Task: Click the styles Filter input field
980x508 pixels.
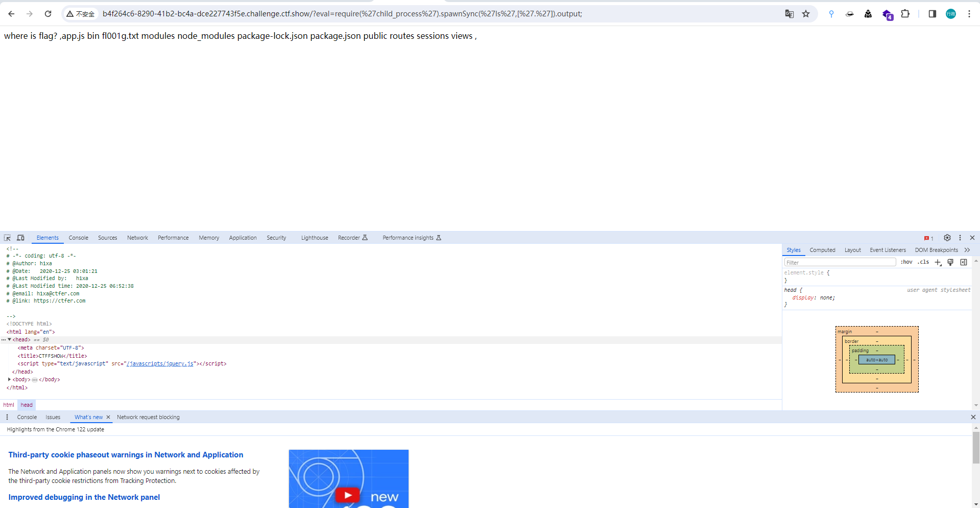Action: [839, 262]
